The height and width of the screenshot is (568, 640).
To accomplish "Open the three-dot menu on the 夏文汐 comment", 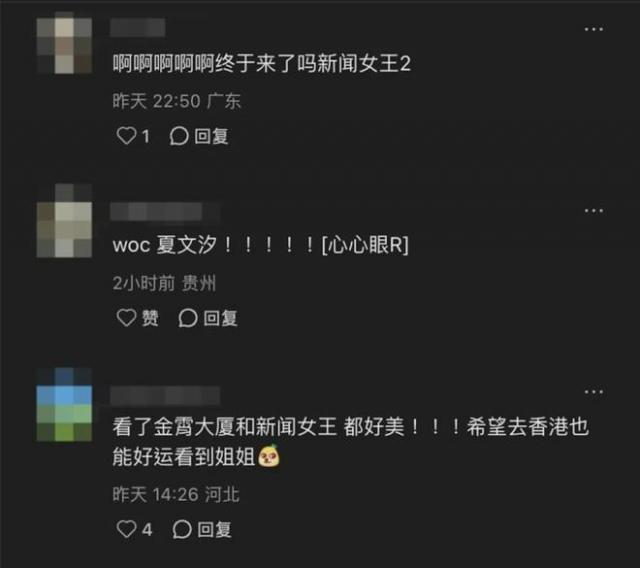I will pos(593,211).
